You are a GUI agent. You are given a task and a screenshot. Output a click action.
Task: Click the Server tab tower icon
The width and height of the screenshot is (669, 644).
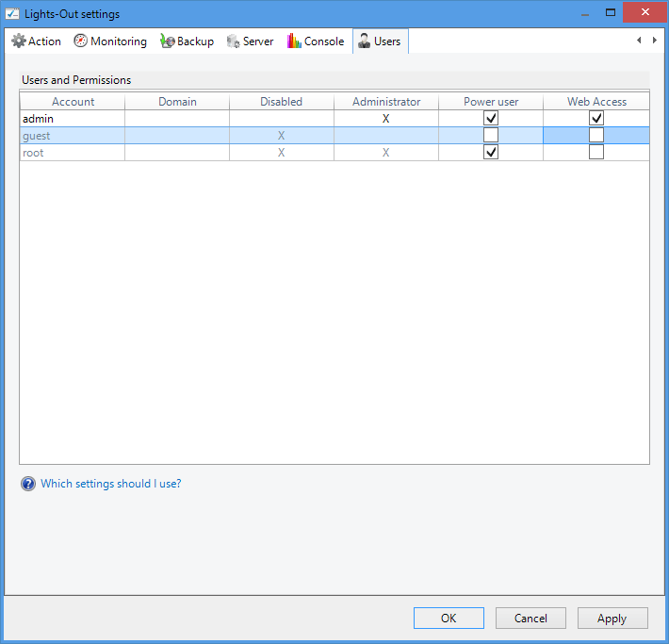coord(233,41)
